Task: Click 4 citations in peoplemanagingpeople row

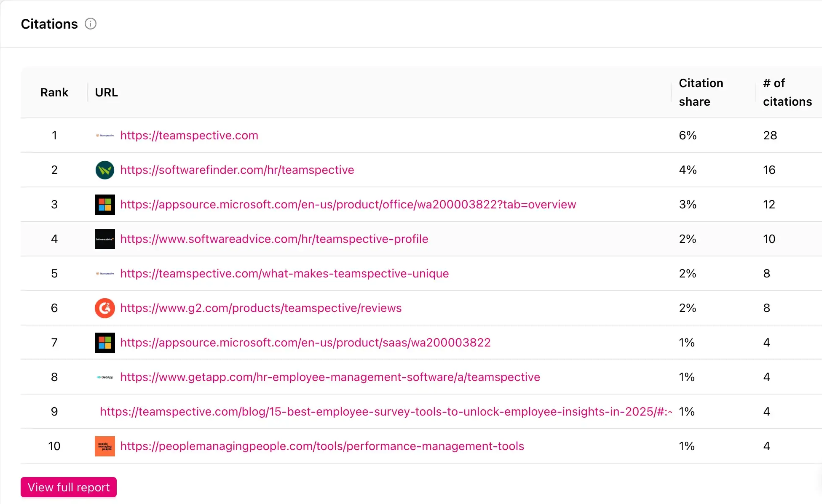Action: point(767,446)
